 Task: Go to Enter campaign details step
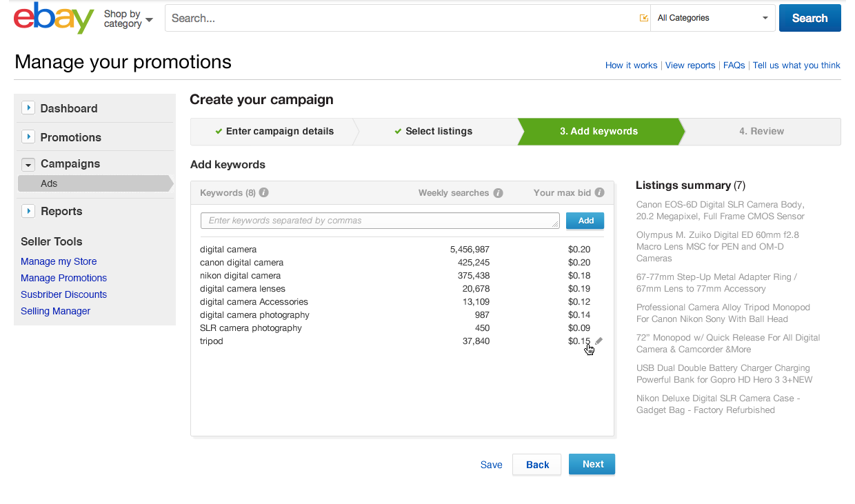pyautogui.click(x=274, y=131)
